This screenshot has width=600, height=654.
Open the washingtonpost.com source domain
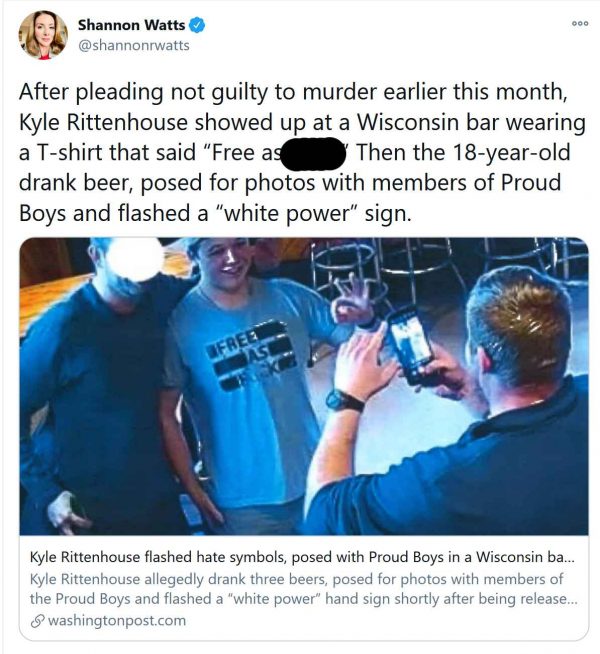[117, 621]
